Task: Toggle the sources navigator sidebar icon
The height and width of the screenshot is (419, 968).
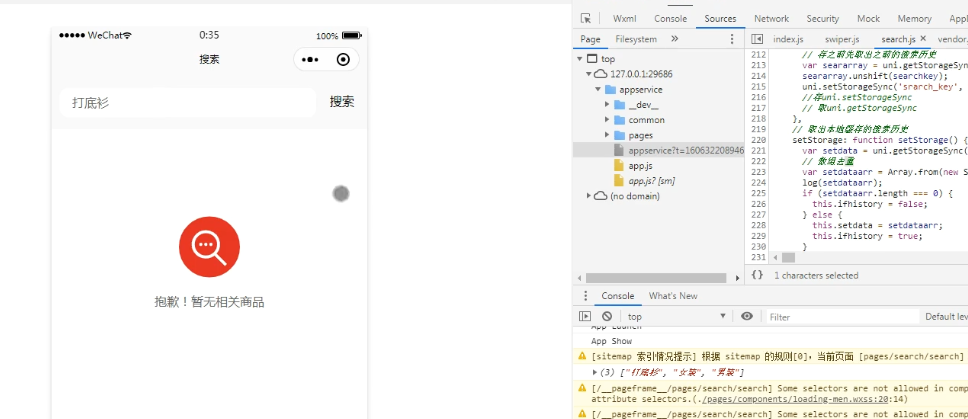Action: coord(757,39)
